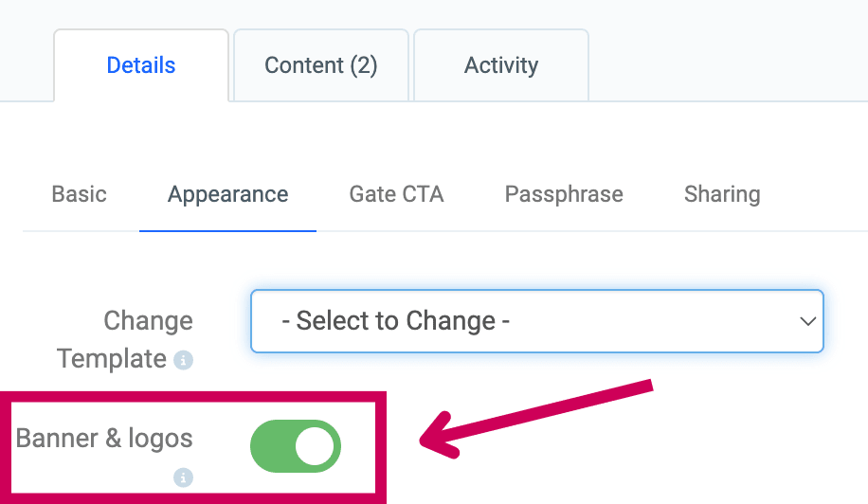Screen dimensions: 868x504
Task: Click the pink arrow annotation
Action: click(x=535, y=419)
